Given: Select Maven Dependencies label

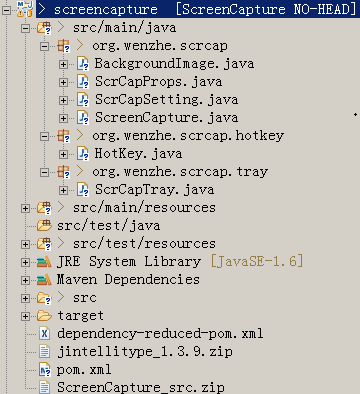Looking at the screenshot, I should pyautogui.click(x=128, y=279).
